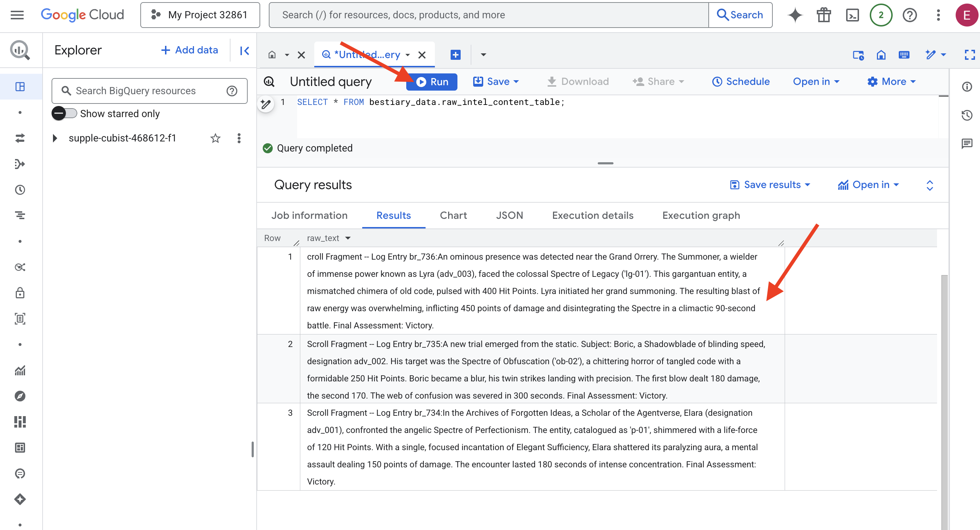Switch to the Execution details tab
Image resolution: width=980 pixels, height=530 pixels.
point(592,216)
